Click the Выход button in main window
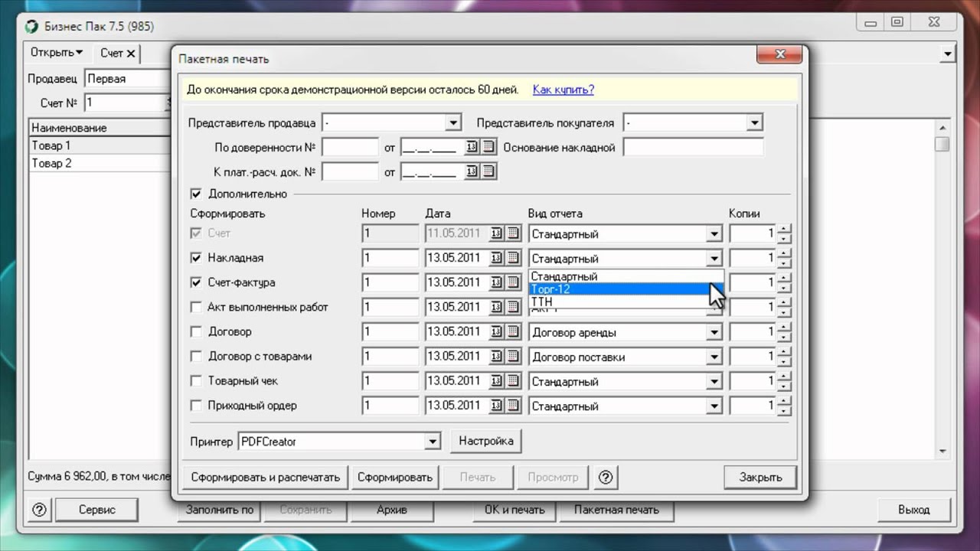 tap(913, 510)
